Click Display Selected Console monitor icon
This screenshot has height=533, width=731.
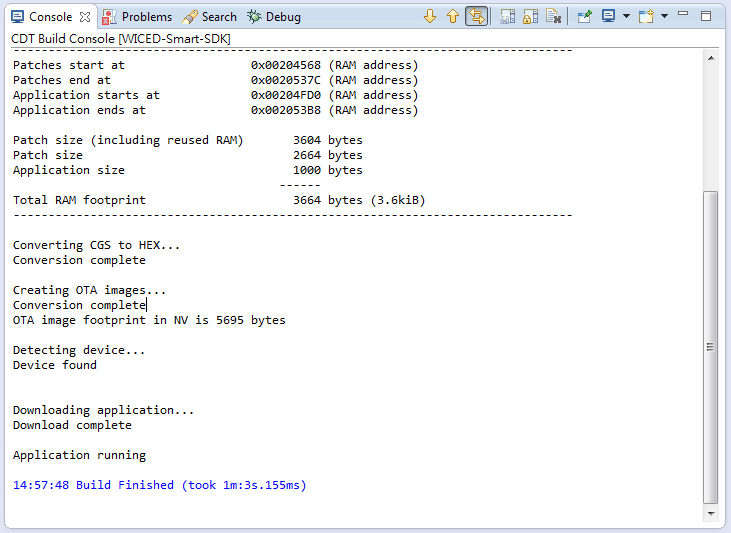[x=608, y=16]
